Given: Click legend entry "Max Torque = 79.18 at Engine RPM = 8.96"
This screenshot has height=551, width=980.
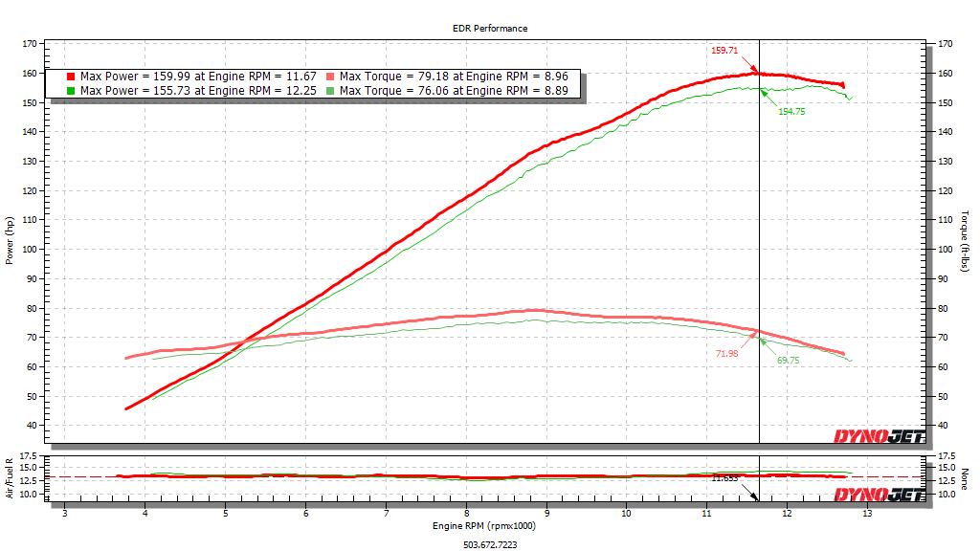Looking at the screenshot, I should 454,77.
